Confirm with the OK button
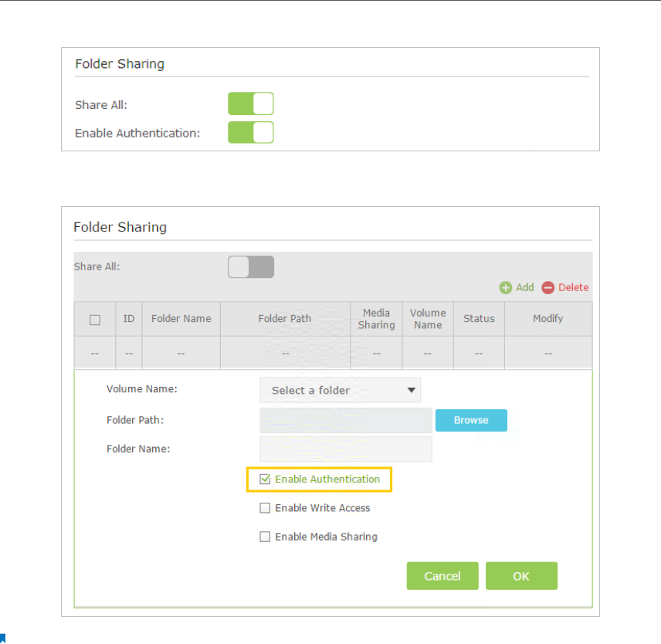Screen dimensions: 661x644 click(x=521, y=576)
